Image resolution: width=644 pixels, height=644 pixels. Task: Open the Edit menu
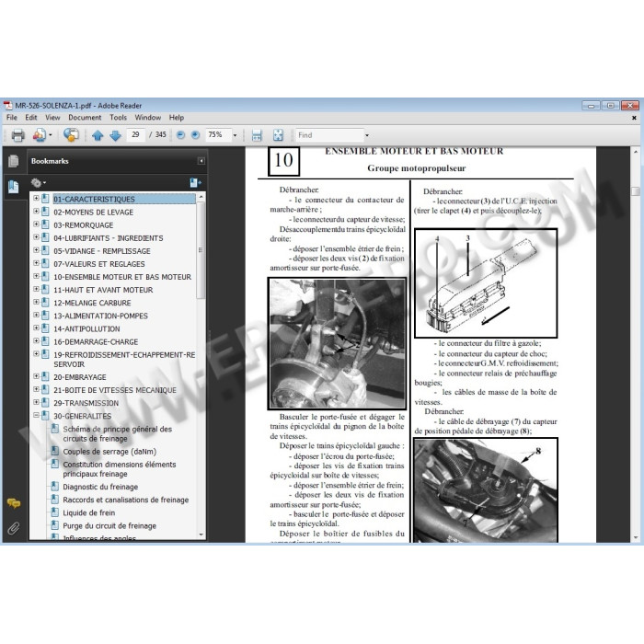[x=30, y=118]
